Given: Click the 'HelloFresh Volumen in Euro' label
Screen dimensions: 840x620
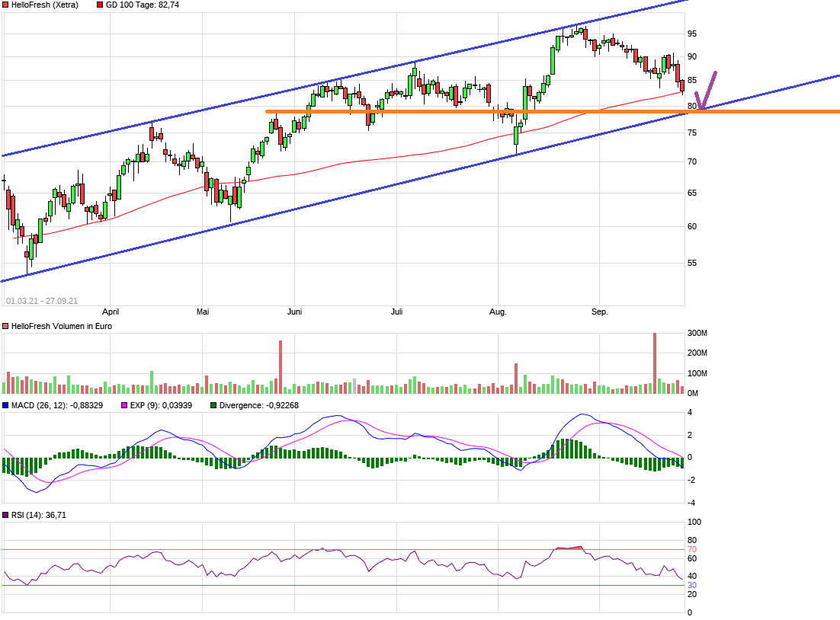Looking at the screenshot, I should tap(62, 327).
